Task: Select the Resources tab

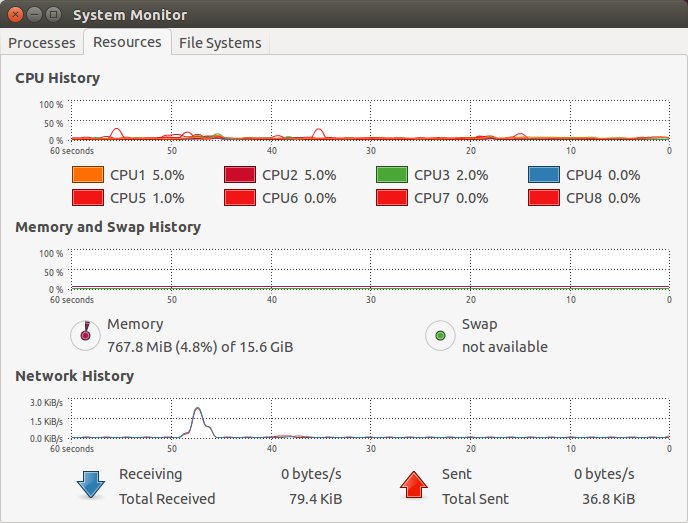Action: click(127, 42)
